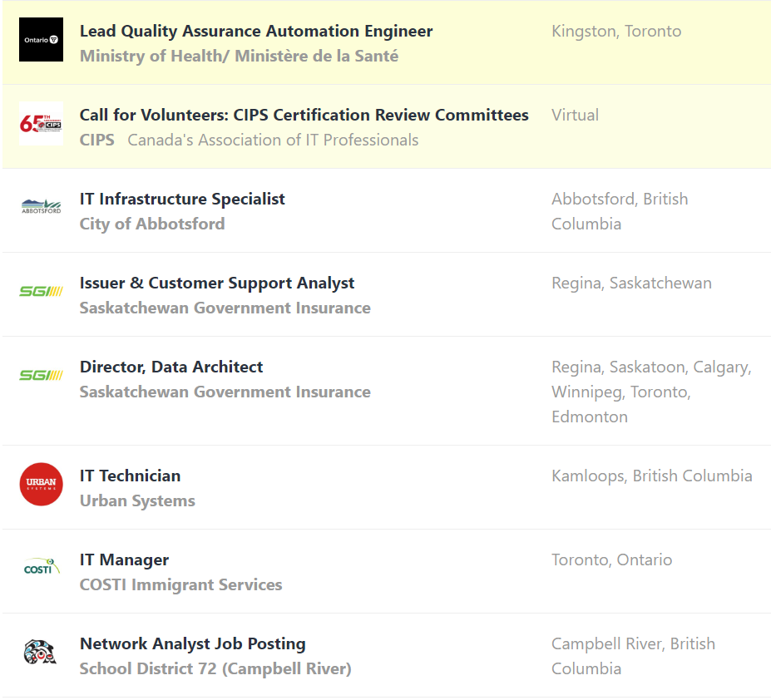View Issuer & Customer Support Analyst job
This screenshot has height=700, width=771.
tap(217, 283)
